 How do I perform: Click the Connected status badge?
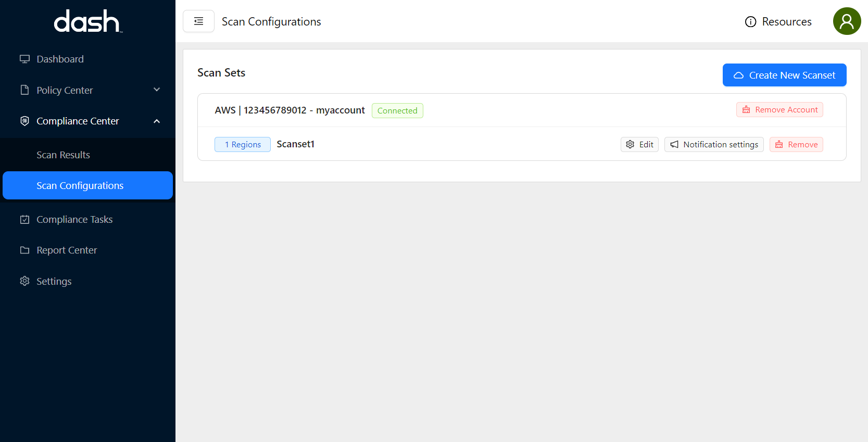[397, 111]
